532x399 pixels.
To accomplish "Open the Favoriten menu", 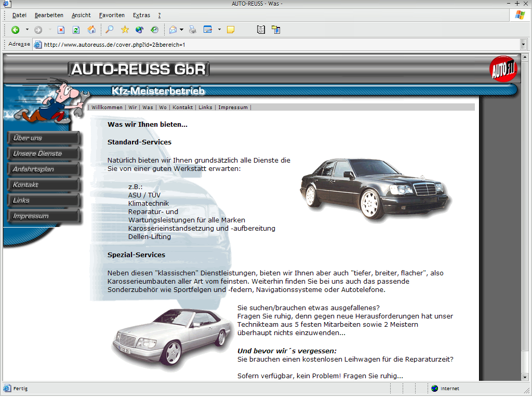I will pos(112,15).
